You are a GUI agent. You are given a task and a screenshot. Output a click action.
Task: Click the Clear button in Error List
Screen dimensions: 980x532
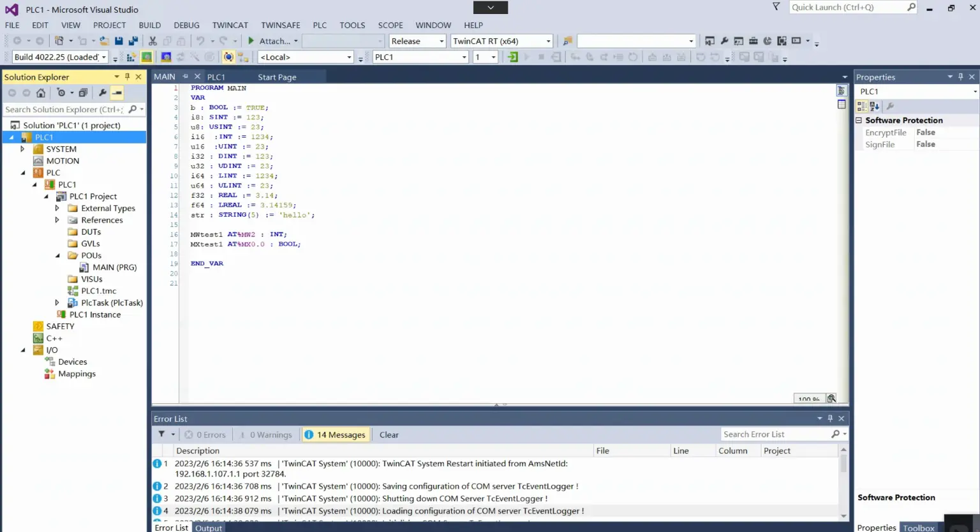[389, 435]
